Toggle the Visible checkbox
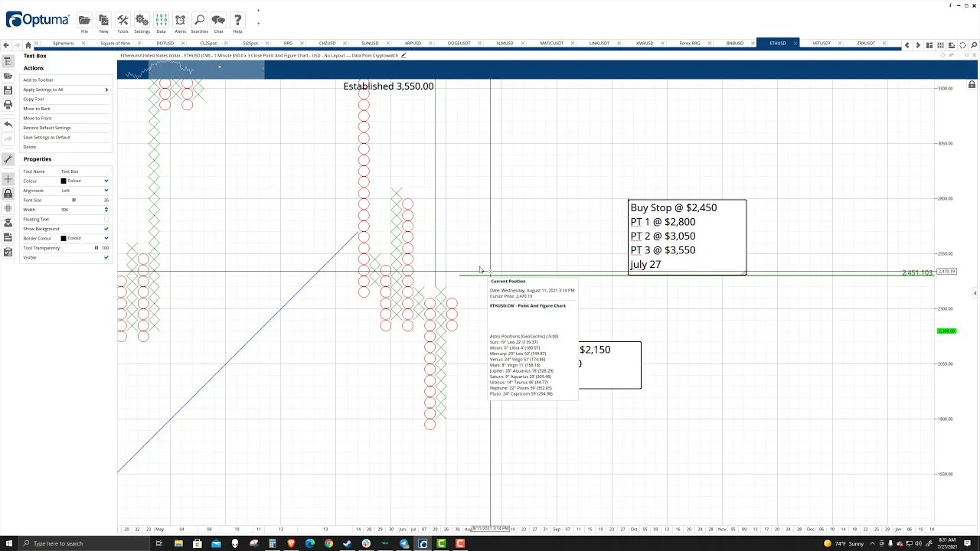Viewport: 980px width, 551px height. point(106,257)
